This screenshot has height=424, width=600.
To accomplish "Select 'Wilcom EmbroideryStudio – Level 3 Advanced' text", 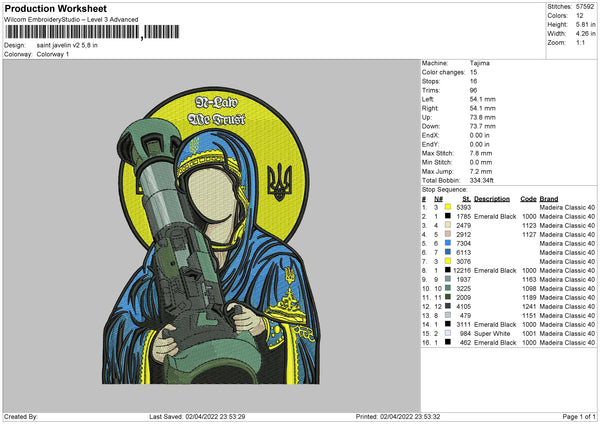I will point(71,20).
